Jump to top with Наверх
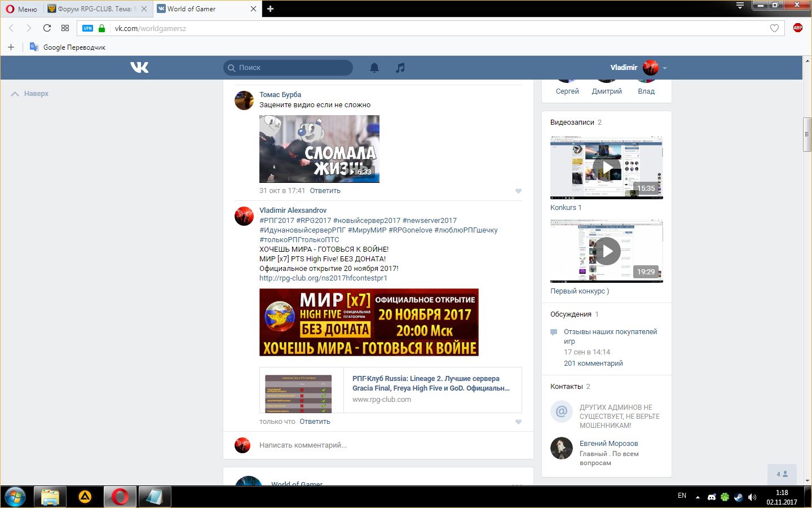 [30, 94]
